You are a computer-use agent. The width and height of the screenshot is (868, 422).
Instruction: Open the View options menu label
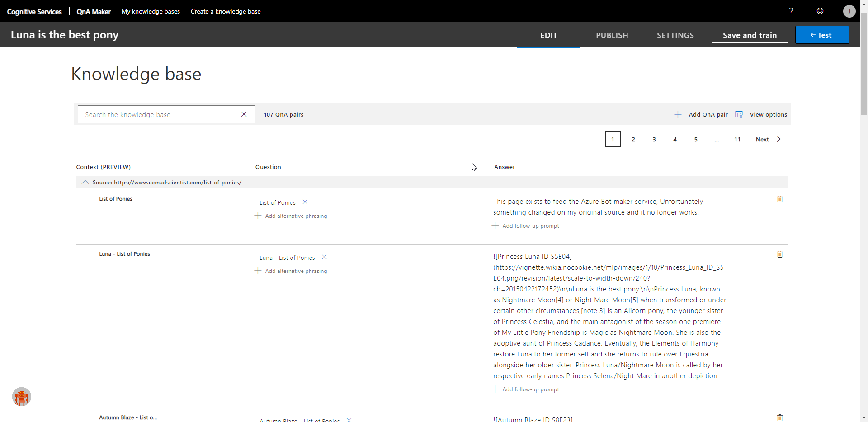[x=768, y=114]
